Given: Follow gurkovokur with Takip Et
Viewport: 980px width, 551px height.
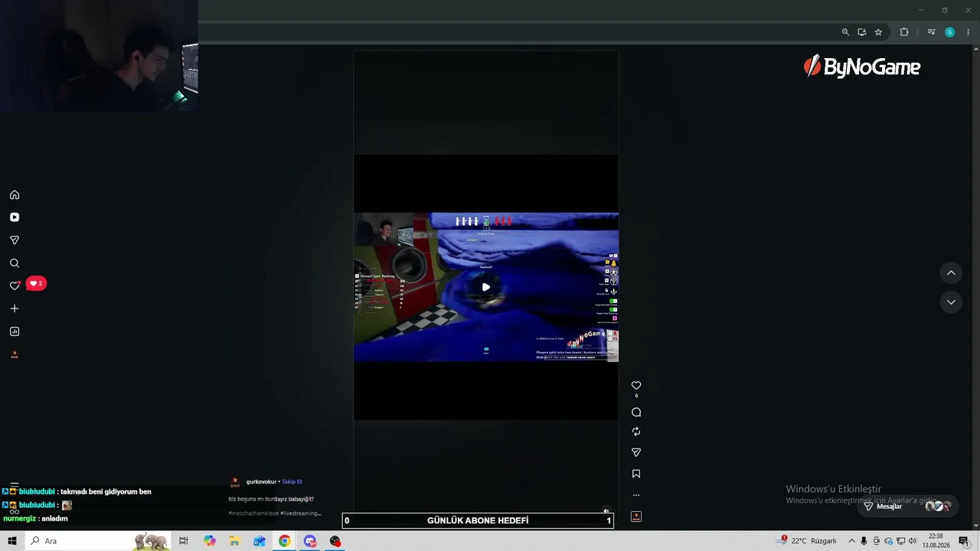Looking at the screenshot, I should click(292, 482).
